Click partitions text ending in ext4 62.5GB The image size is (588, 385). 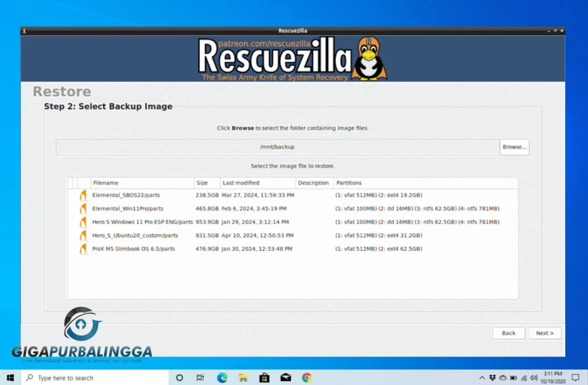[x=379, y=249]
